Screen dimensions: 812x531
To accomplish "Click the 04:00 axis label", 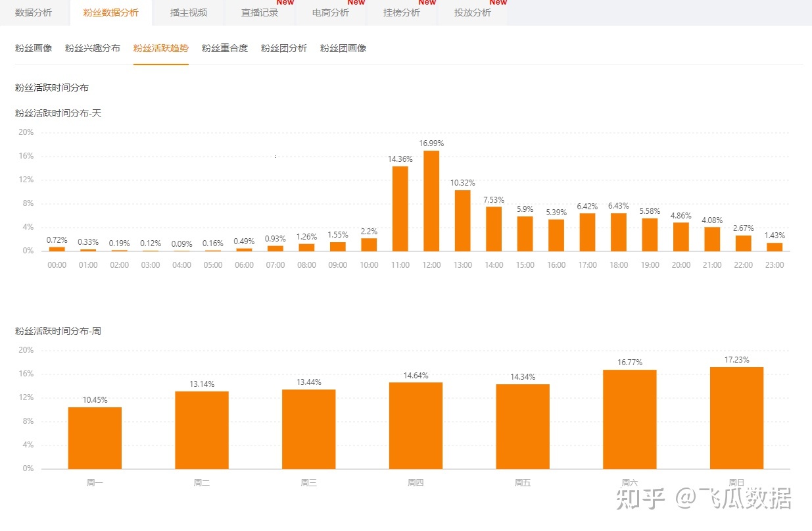I will click(x=182, y=265).
